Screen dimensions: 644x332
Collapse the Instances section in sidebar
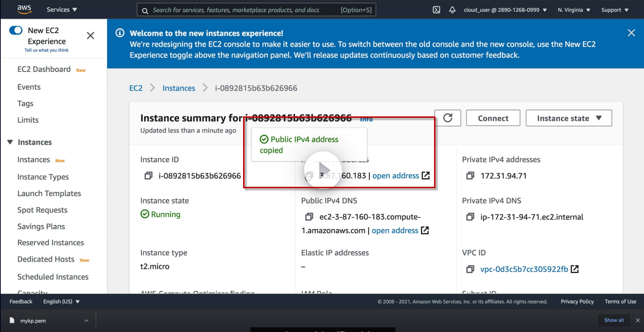[x=10, y=142]
